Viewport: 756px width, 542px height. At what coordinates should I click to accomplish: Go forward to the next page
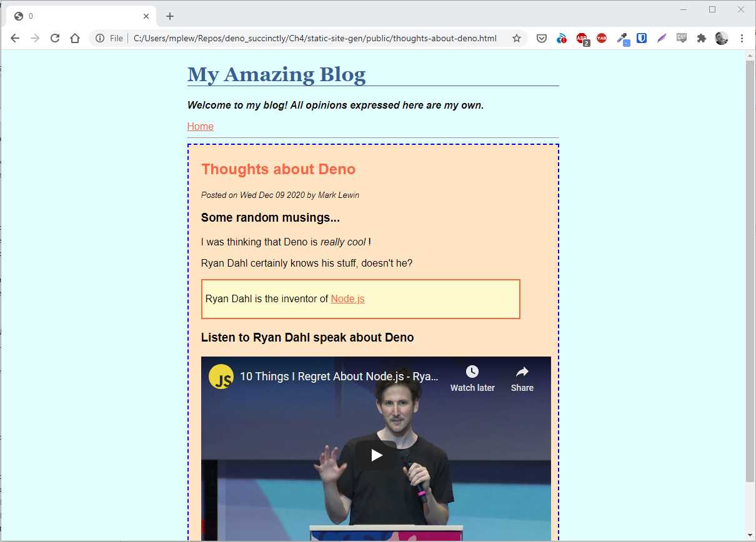tap(35, 38)
